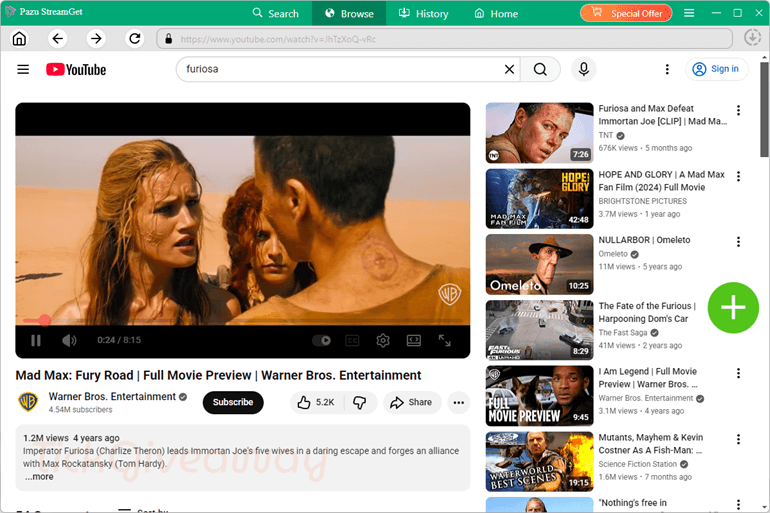Open Warner Bros. Entertainment channel name
This screenshot has width=770, height=513.
(x=112, y=397)
